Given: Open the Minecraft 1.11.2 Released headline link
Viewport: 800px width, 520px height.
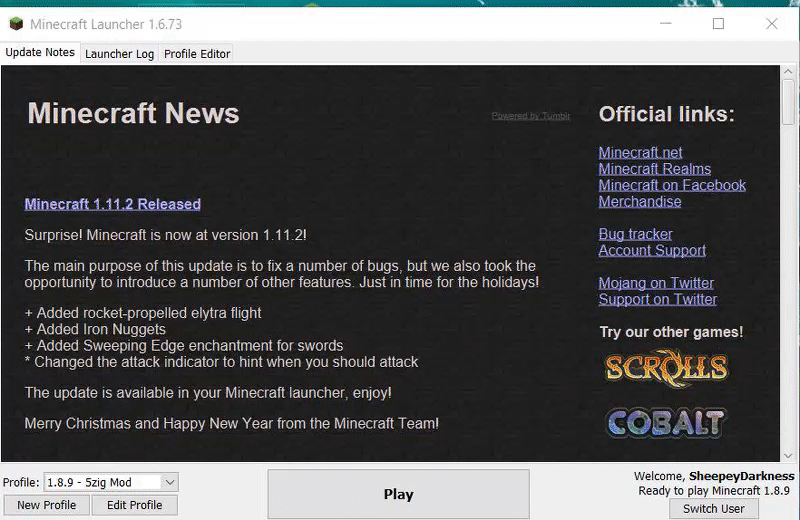Looking at the screenshot, I should coord(112,204).
